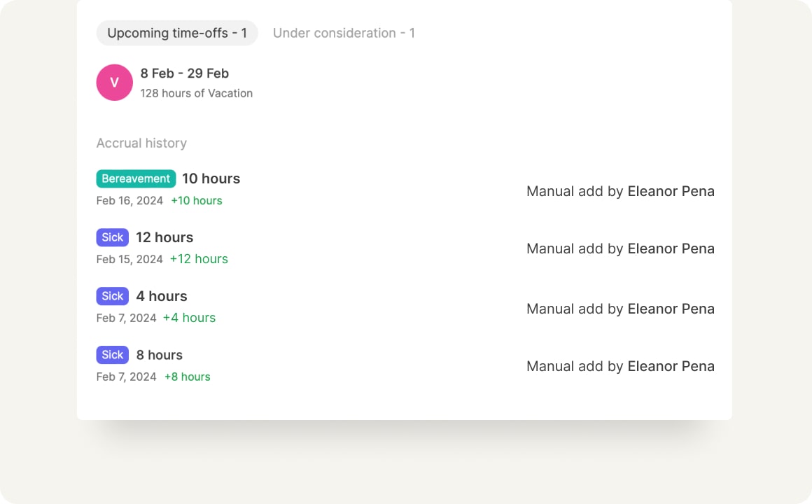Click the +10 hours green amount
This screenshot has width=812, height=504.
tap(197, 201)
